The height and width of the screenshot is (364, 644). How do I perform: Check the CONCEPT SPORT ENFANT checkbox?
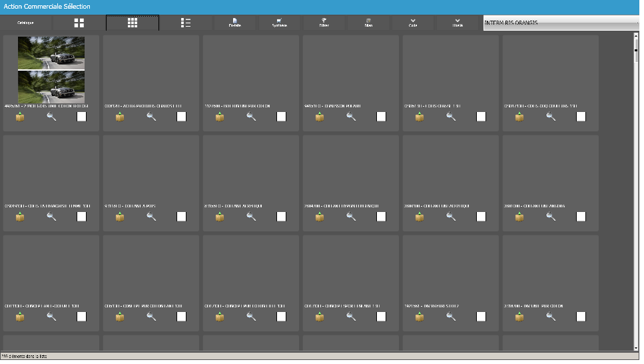(x=381, y=317)
